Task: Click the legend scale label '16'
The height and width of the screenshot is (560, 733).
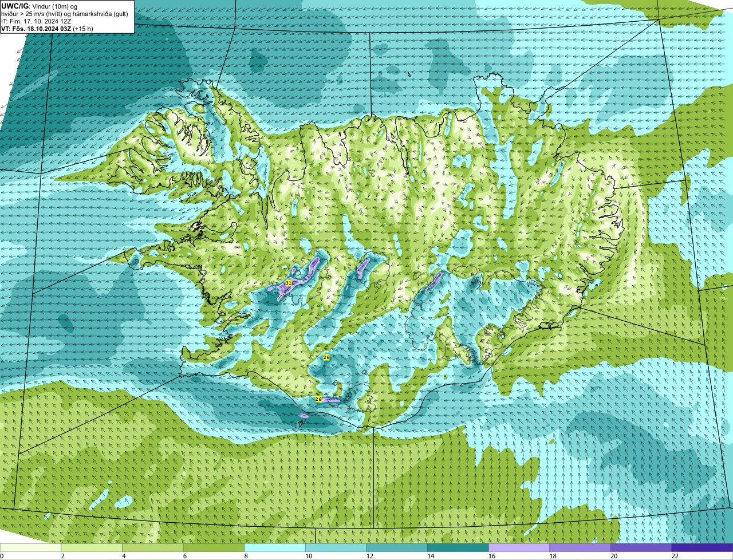Action: pos(492,556)
